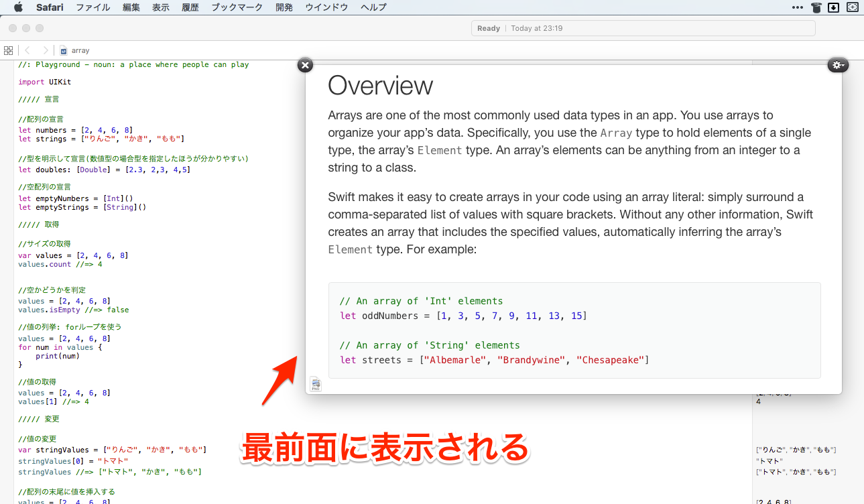Open the ウインドウ menu
The height and width of the screenshot is (504, 864).
point(326,7)
